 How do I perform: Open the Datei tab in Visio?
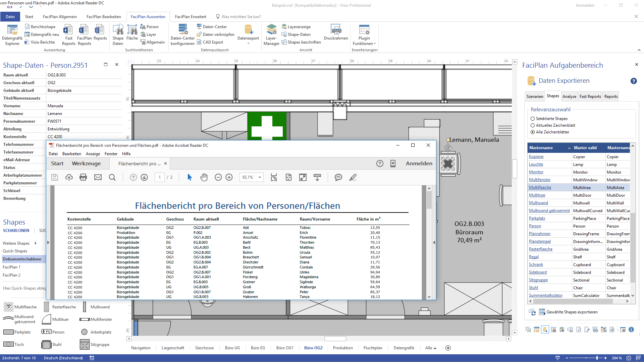10,17
